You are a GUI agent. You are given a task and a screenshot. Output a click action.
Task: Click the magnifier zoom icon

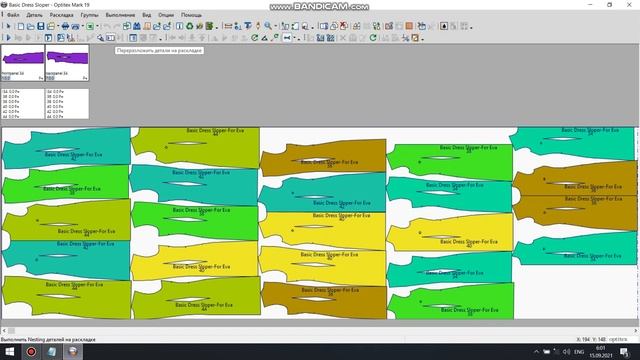pos(268,26)
